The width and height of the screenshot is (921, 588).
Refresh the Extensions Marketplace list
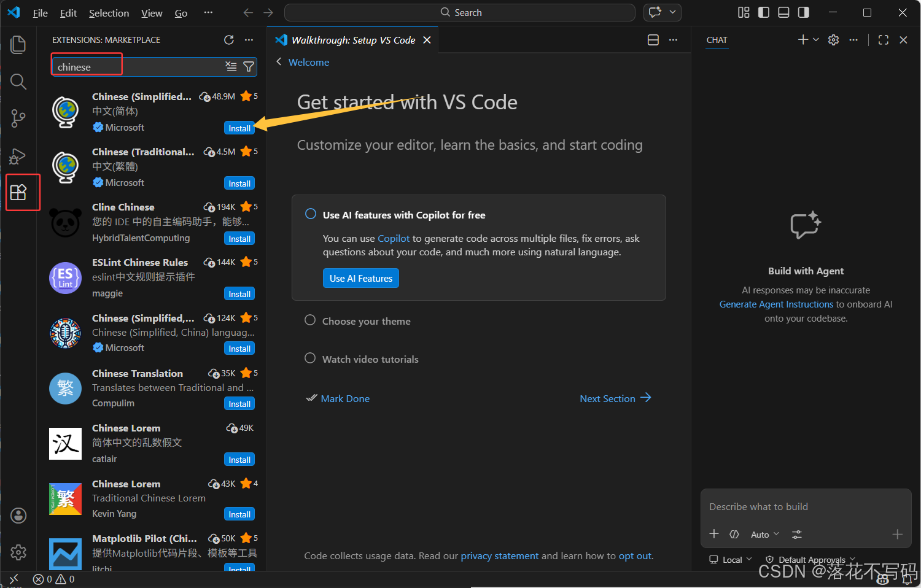pos(229,40)
